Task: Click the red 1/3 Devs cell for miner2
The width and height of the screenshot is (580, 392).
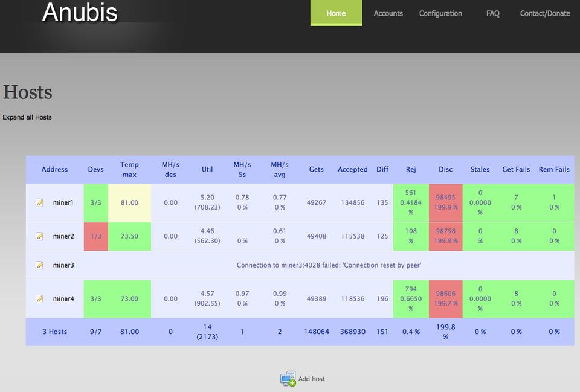Action: [95, 236]
